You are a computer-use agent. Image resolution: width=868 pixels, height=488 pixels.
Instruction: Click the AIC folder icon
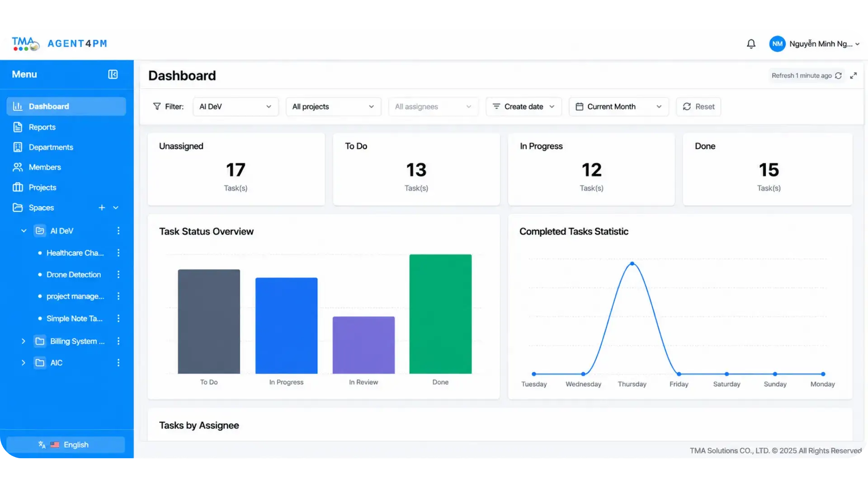pyautogui.click(x=40, y=363)
